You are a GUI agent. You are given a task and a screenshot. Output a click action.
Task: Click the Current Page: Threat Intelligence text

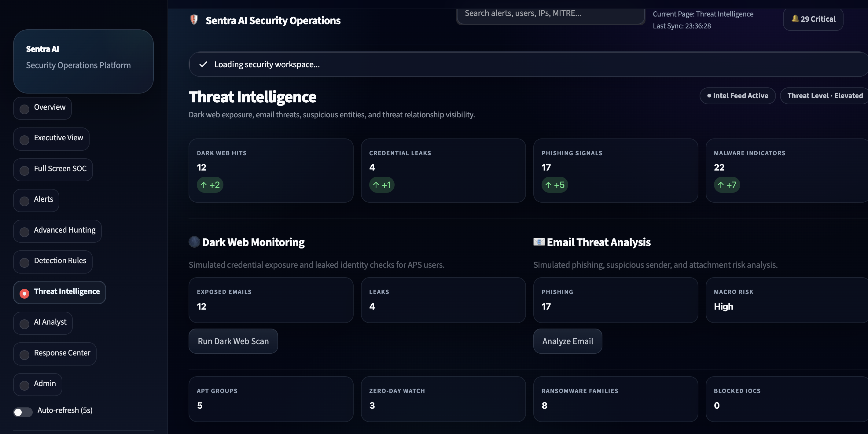703,14
